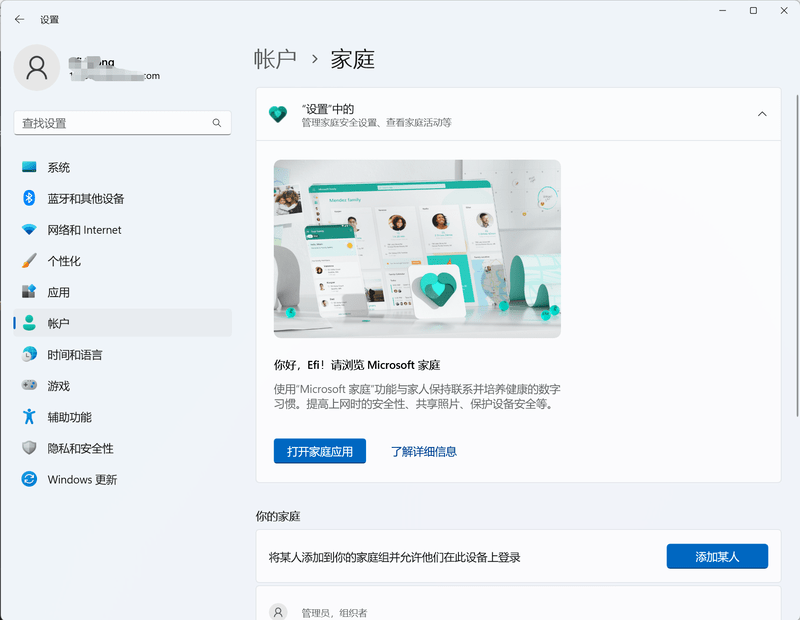
Task: Go to 辅助功能 settings
Action: pos(122,417)
